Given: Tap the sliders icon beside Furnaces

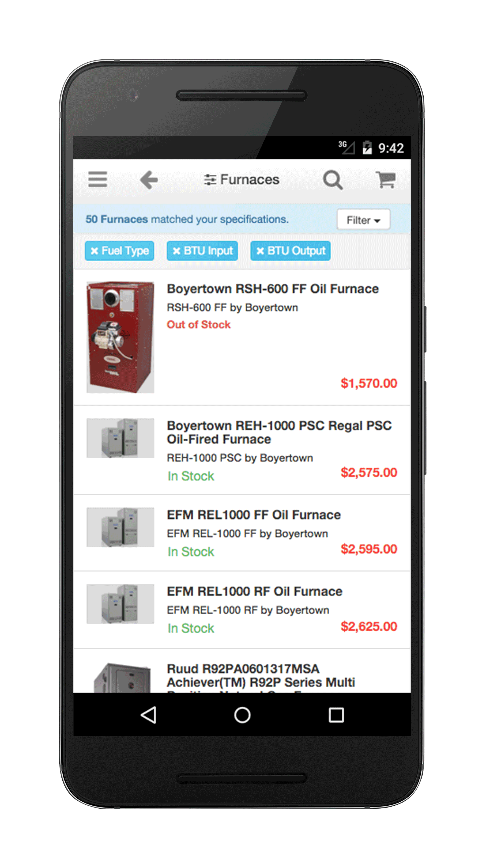Looking at the screenshot, I should [210, 180].
